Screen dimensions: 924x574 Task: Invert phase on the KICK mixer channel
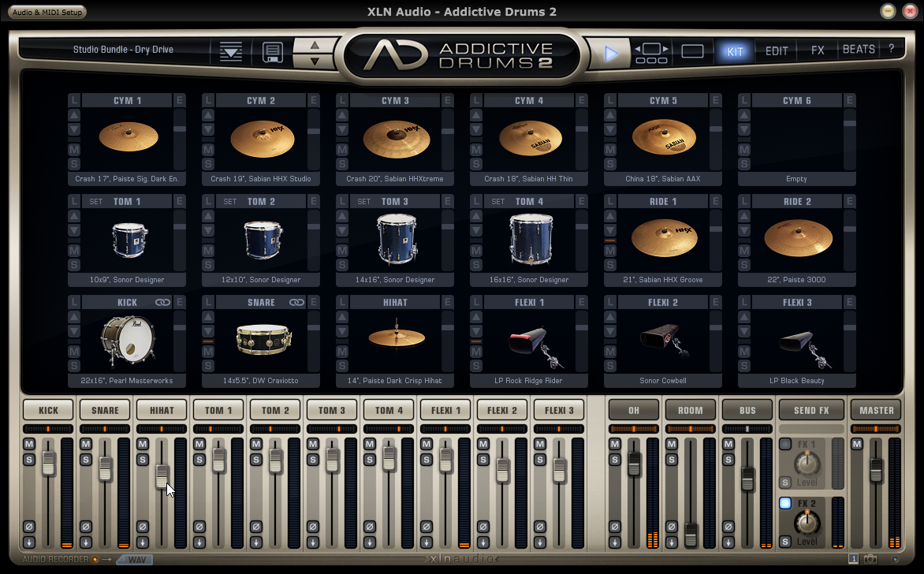click(29, 526)
